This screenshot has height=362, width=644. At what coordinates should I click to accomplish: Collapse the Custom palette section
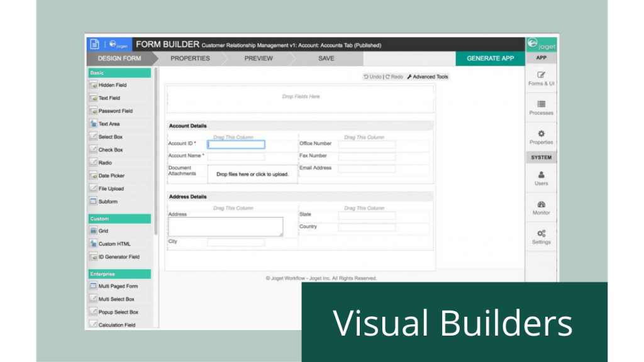(119, 219)
